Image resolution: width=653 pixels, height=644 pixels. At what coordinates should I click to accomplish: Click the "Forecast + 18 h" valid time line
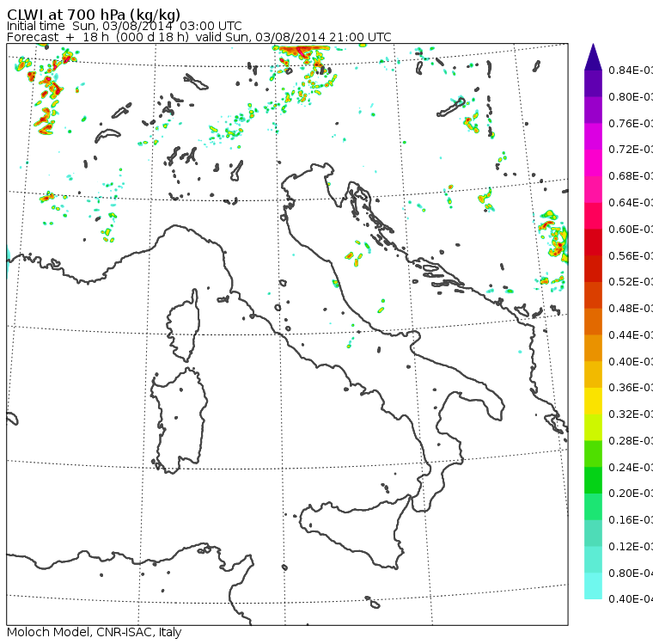tap(199, 37)
